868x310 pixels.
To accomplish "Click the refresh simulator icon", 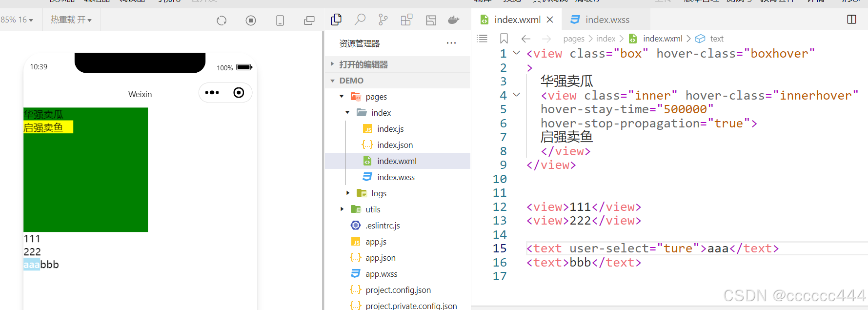I will [x=222, y=21].
